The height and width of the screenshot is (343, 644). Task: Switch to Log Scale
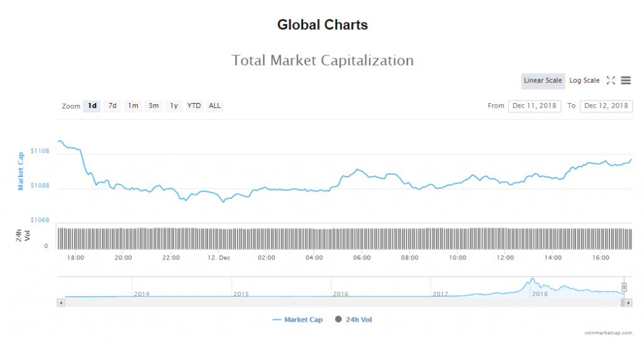pyautogui.click(x=584, y=80)
